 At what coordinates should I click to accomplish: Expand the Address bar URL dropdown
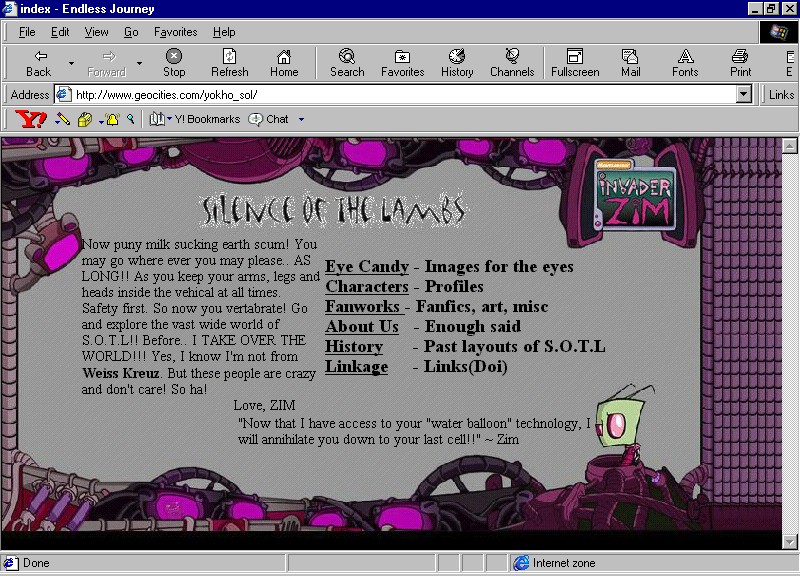pyautogui.click(x=744, y=94)
